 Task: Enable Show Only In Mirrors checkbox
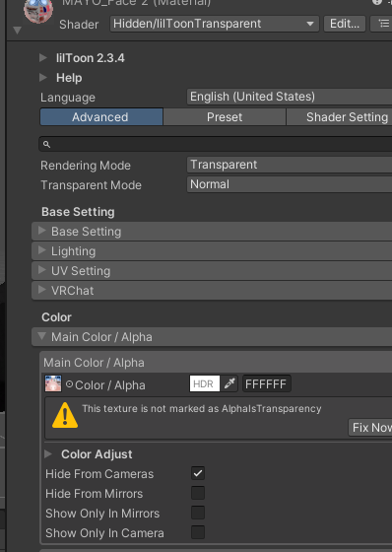click(x=198, y=513)
